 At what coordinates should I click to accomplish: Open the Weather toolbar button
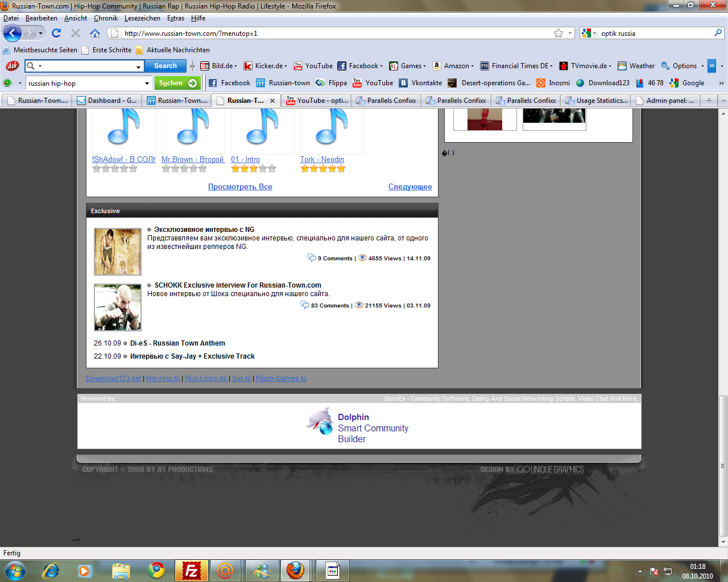pyautogui.click(x=636, y=66)
